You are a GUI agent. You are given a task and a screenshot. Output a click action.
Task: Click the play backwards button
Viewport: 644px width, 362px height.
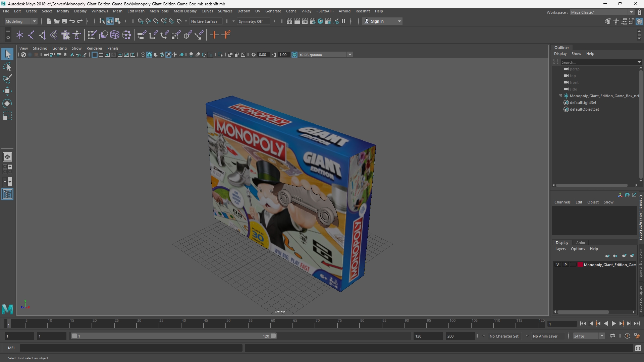pos(606,323)
